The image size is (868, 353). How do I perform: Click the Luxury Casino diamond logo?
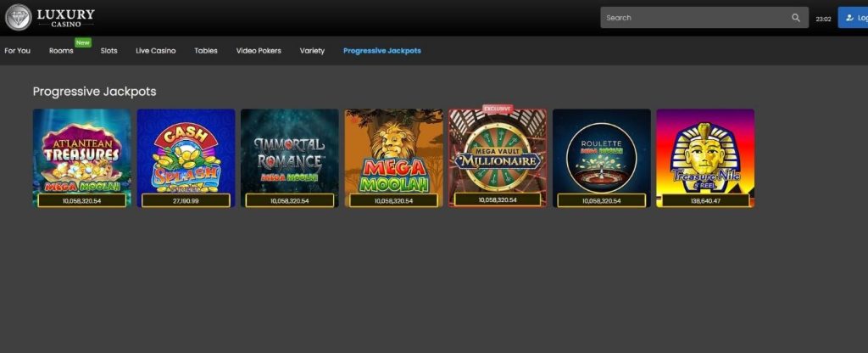pyautogui.click(x=19, y=17)
